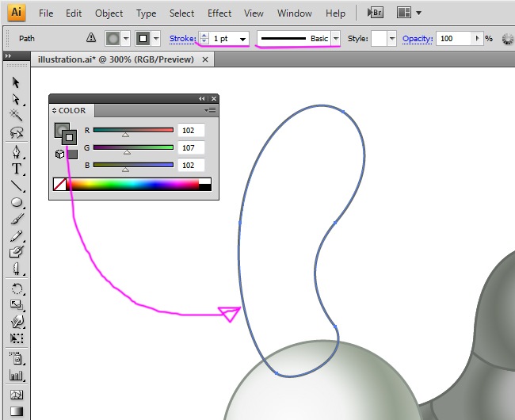Open the Help menu
This screenshot has height=420, width=515.
click(x=335, y=13)
